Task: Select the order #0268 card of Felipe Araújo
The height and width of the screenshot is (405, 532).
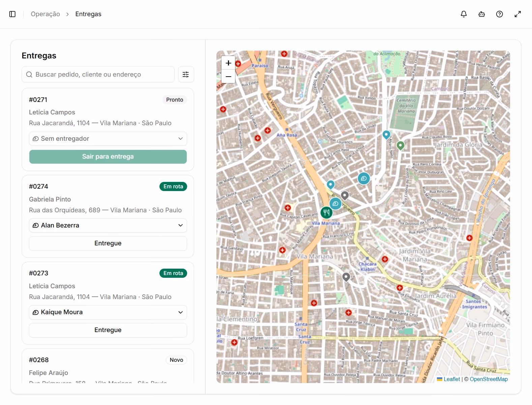Action: pos(108,366)
